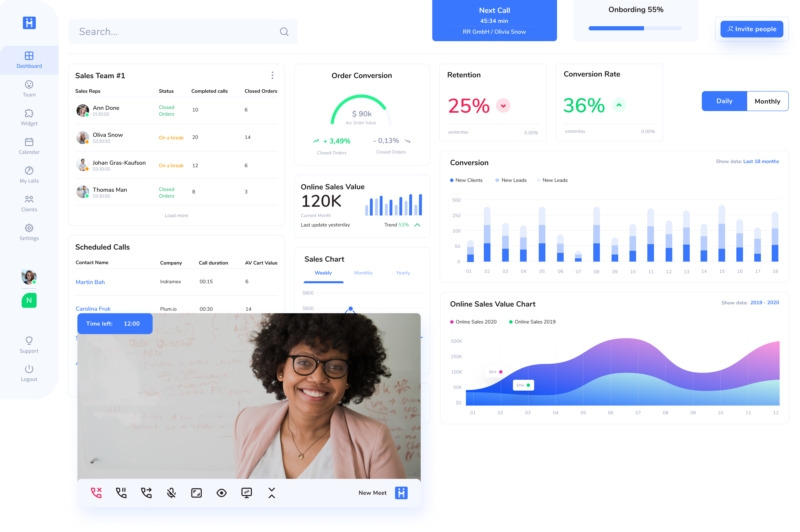Click the Time left 12:00 badge
The height and width of the screenshot is (532, 800).
pyautogui.click(x=115, y=324)
